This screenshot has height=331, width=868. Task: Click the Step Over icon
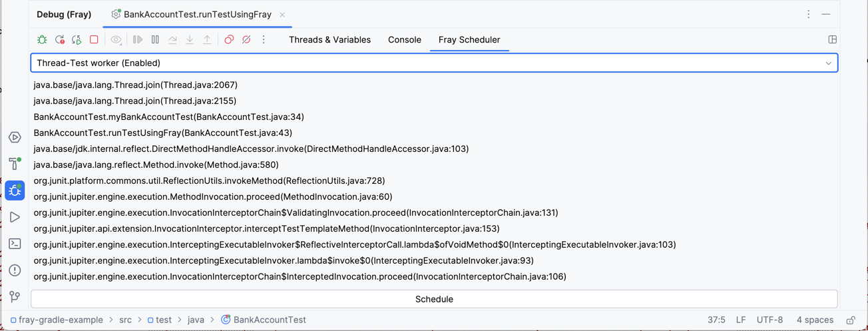pyautogui.click(x=172, y=40)
